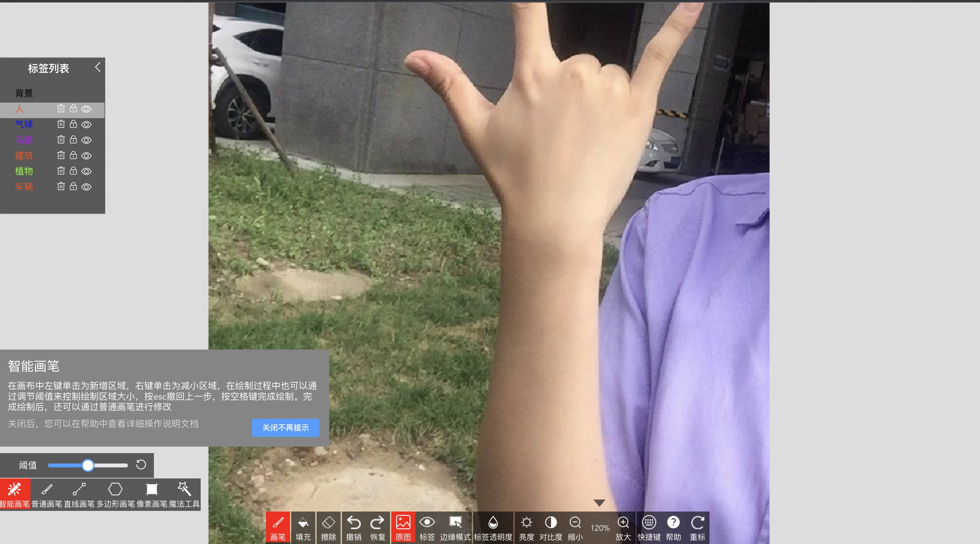Delete the 气球 label annotation

point(61,124)
